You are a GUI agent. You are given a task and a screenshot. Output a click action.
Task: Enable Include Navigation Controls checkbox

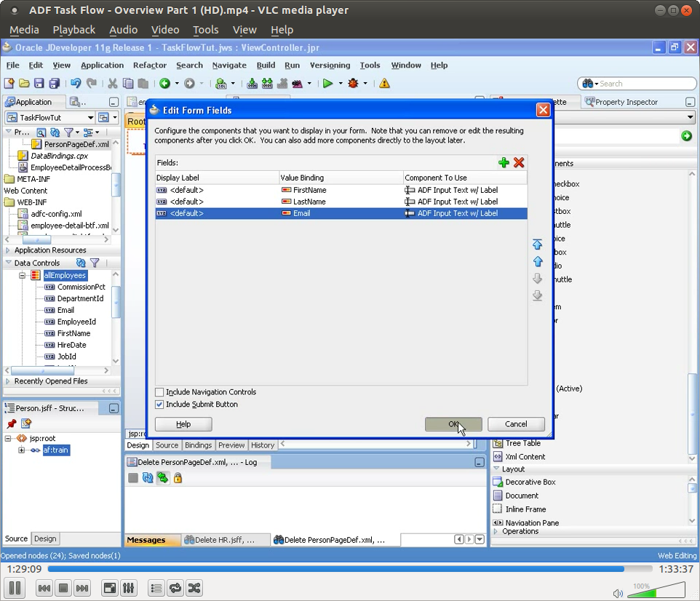(x=159, y=391)
